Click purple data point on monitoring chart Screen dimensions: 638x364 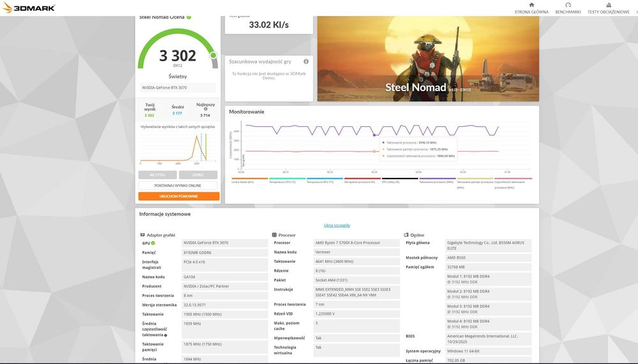tap(375, 135)
